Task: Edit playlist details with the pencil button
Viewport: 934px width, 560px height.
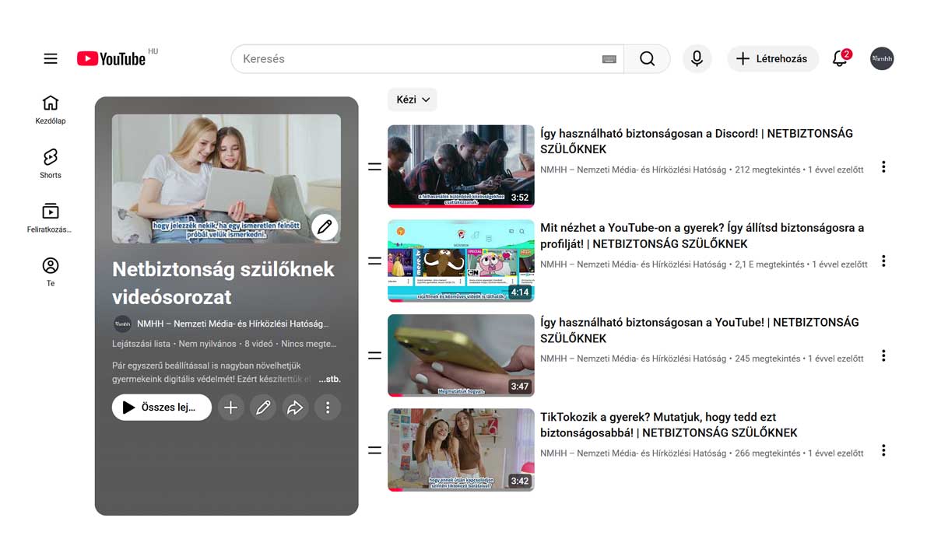Action: point(263,408)
